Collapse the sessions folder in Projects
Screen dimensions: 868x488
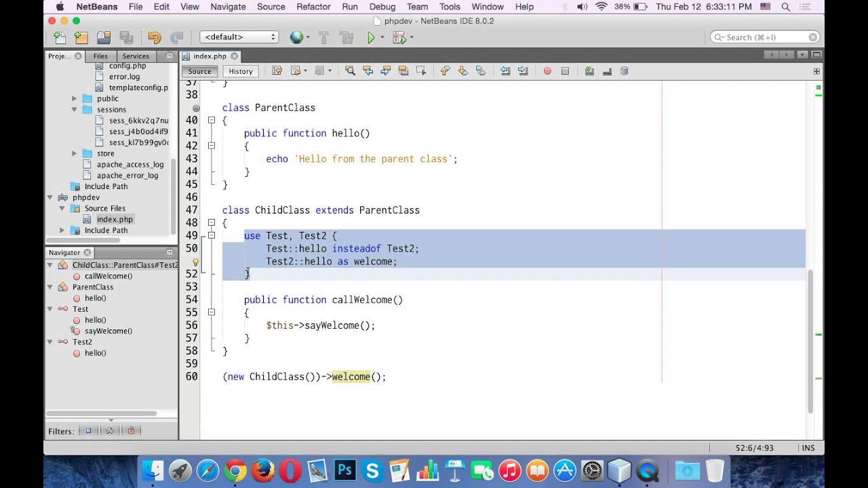click(x=75, y=109)
